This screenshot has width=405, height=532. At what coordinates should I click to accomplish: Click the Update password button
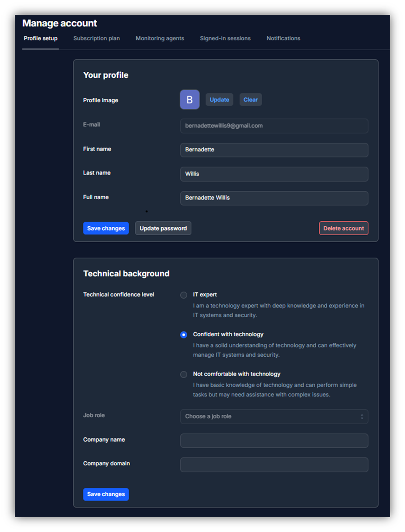(x=163, y=228)
